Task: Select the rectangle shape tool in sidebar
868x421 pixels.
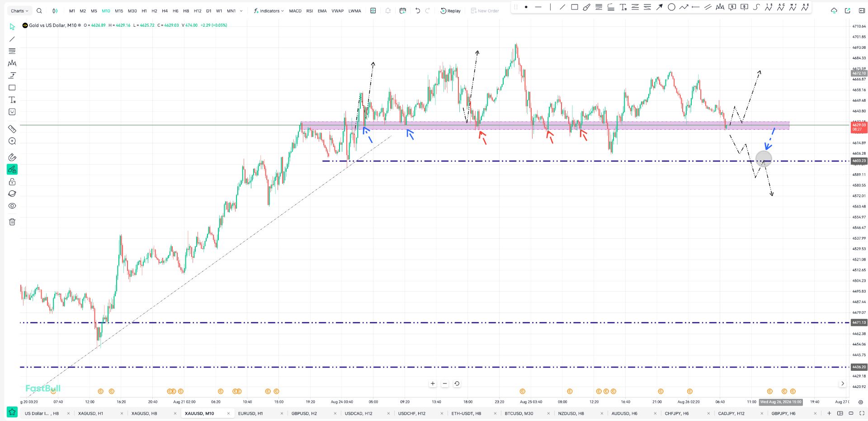Action: 12,88
